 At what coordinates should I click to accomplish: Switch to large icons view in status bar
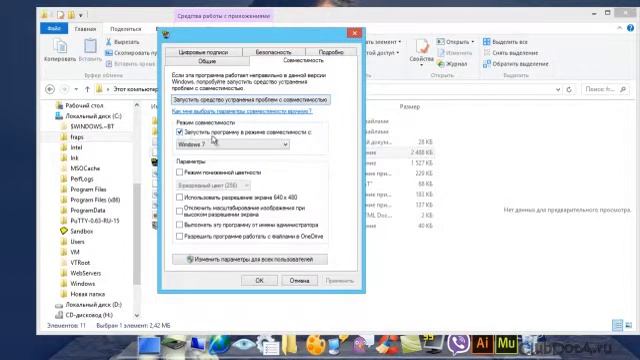point(629,325)
